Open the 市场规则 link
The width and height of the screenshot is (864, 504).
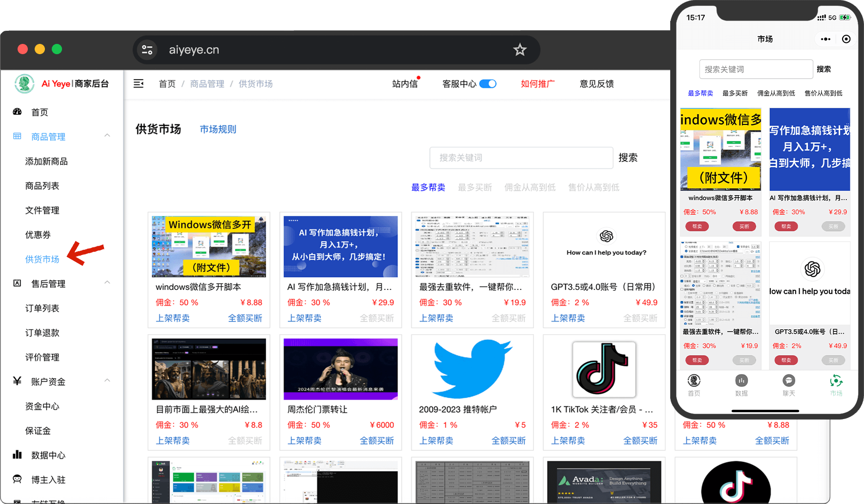point(218,129)
